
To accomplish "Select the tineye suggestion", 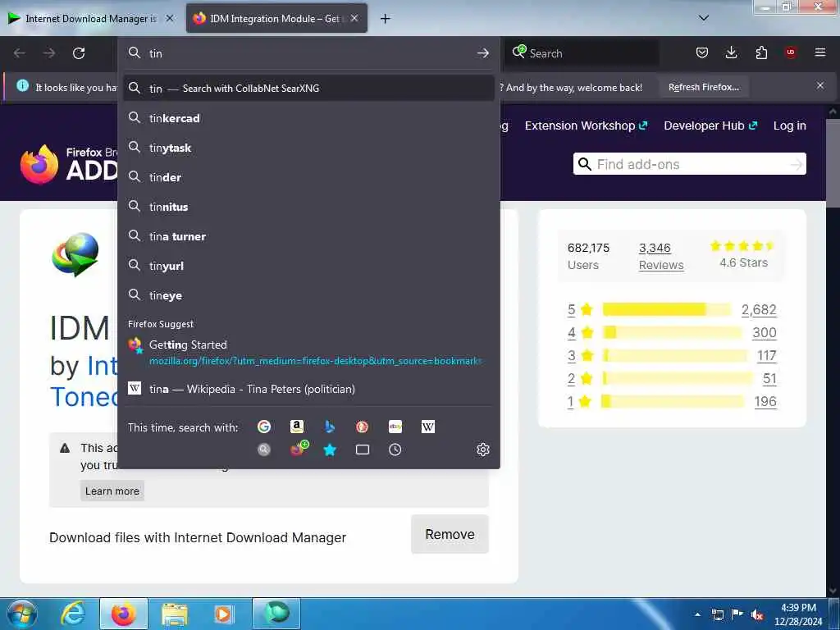I will pyautogui.click(x=308, y=295).
